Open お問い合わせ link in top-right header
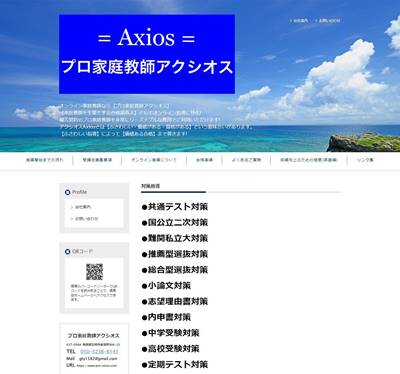400x374 pixels. tap(329, 21)
